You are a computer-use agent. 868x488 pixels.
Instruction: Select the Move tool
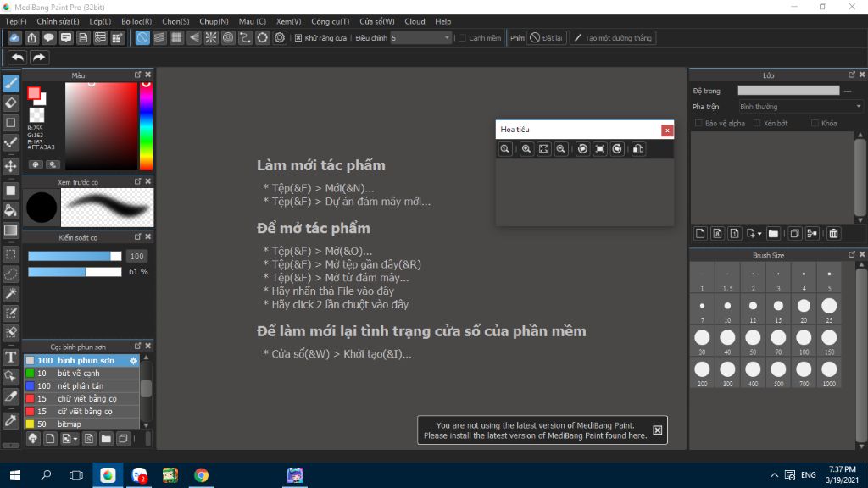pyautogui.click(x=10, y=166)
